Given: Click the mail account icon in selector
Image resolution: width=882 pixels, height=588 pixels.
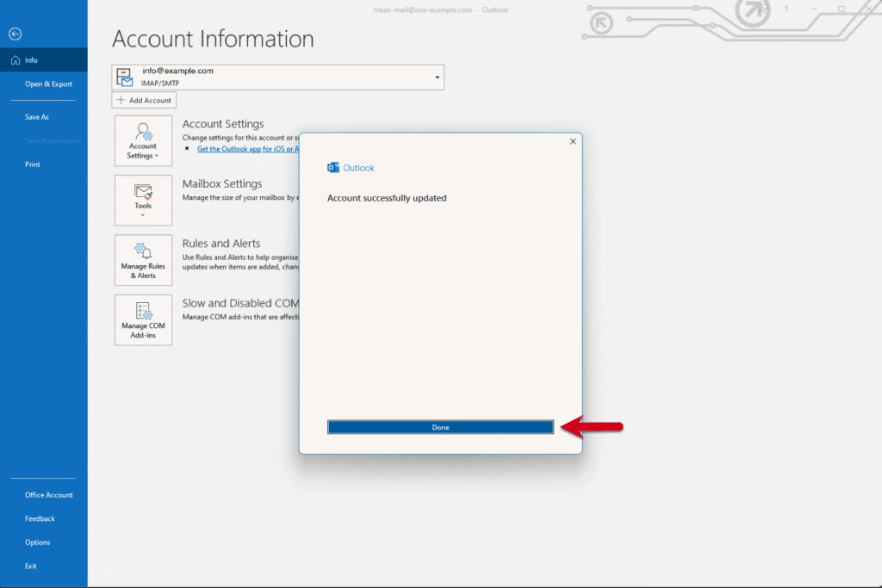Looking at the screenshot, I should 125,77.
